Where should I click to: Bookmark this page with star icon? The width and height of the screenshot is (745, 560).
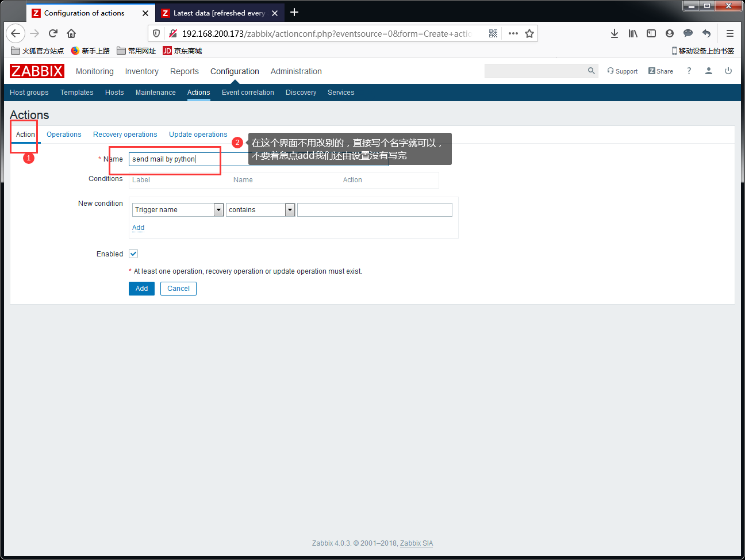pos(529,33)
